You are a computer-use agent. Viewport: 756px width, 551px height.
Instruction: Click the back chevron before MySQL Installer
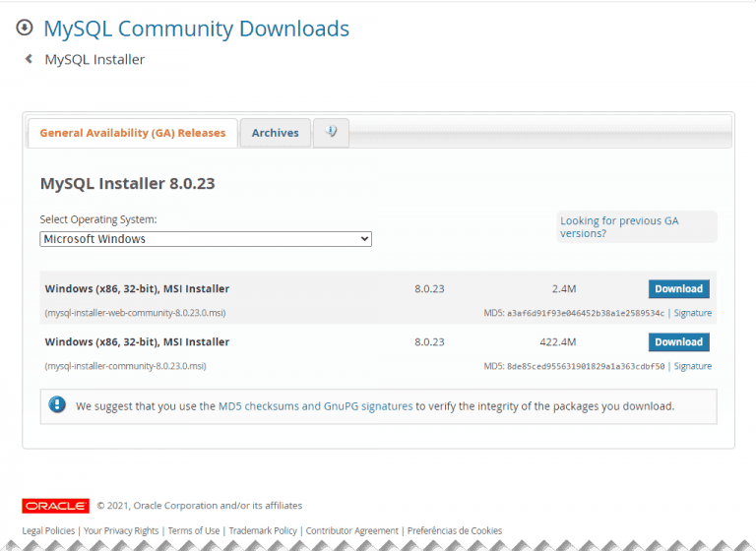29,59
